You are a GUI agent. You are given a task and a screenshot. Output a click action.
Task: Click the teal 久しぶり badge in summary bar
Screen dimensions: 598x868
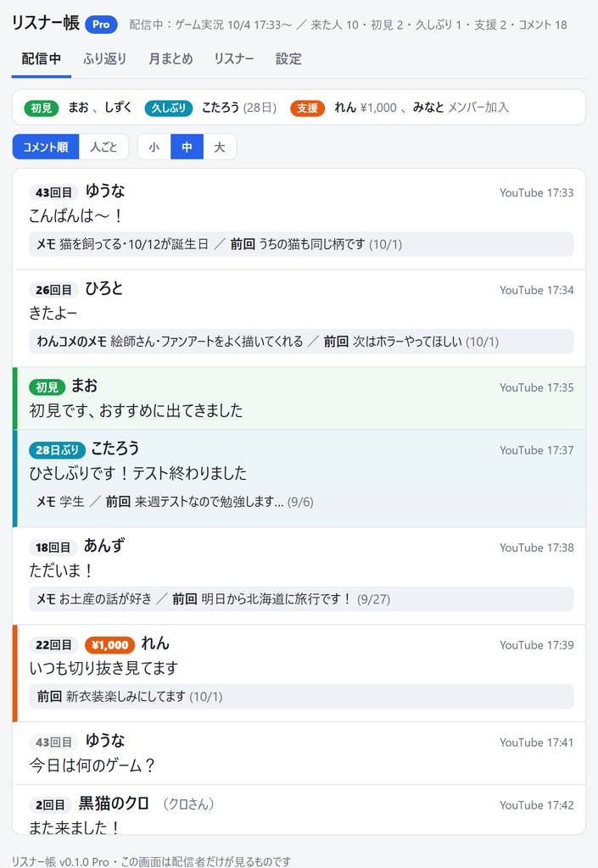(x=168, y=108)
